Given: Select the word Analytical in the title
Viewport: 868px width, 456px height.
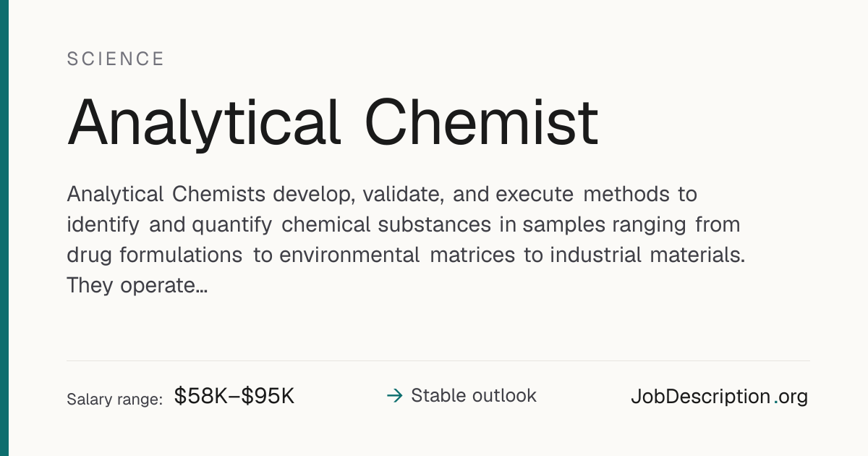Looking at the screenshot, I should [204, 123].
